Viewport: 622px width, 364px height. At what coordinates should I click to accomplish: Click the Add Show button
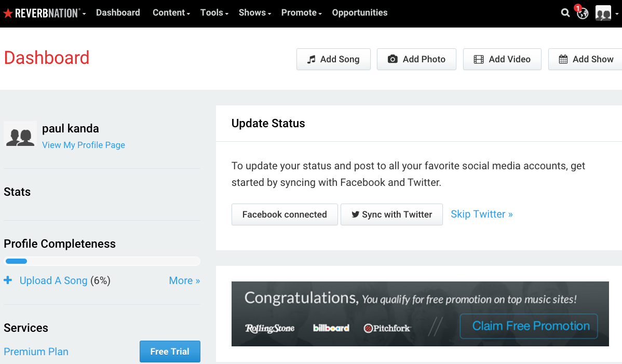[586, 59]
